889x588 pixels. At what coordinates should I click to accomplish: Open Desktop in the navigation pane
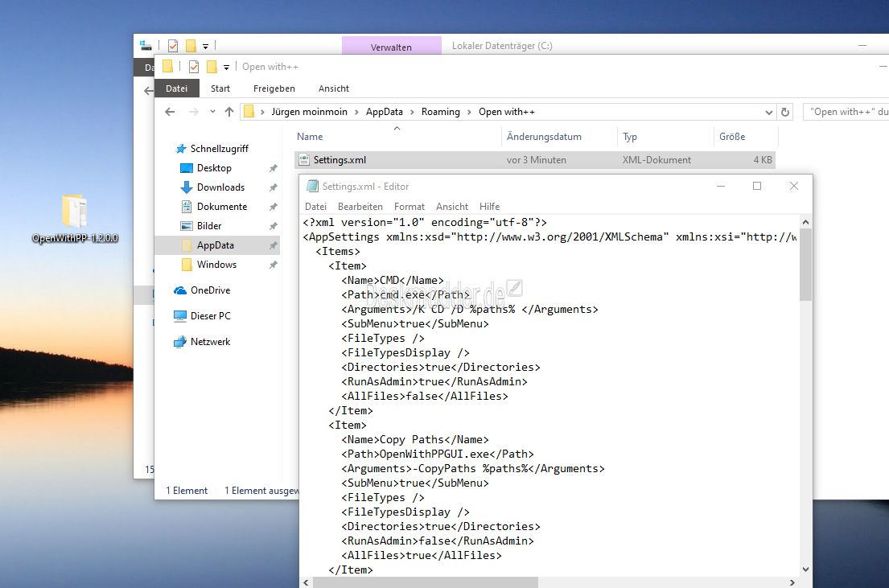[x=214, y=168]
